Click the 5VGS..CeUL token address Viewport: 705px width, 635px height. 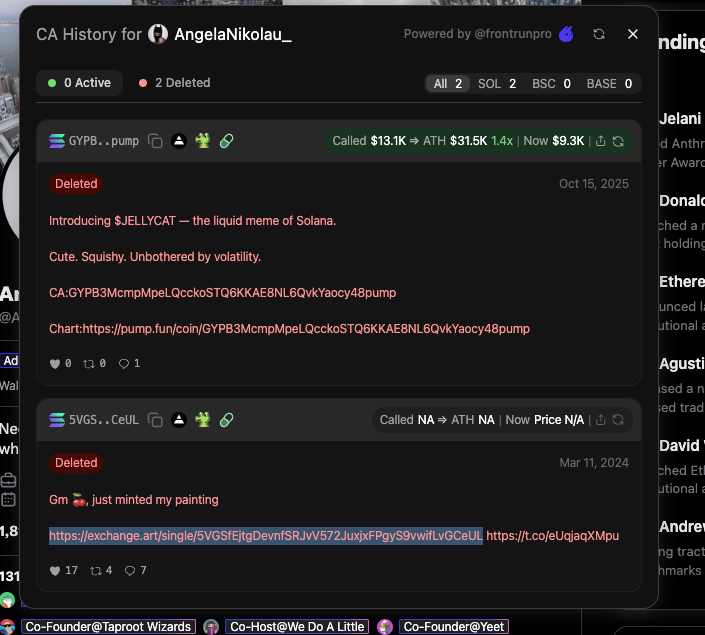[104, 420]
